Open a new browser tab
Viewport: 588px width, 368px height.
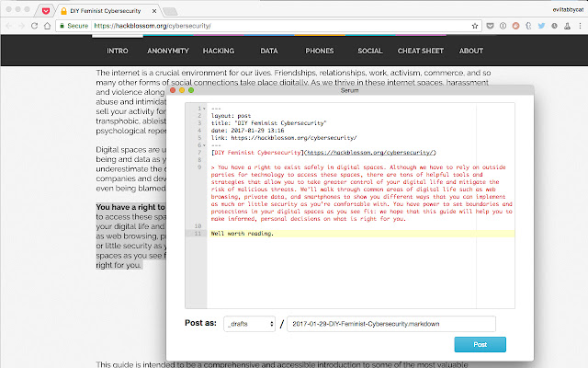170,12
